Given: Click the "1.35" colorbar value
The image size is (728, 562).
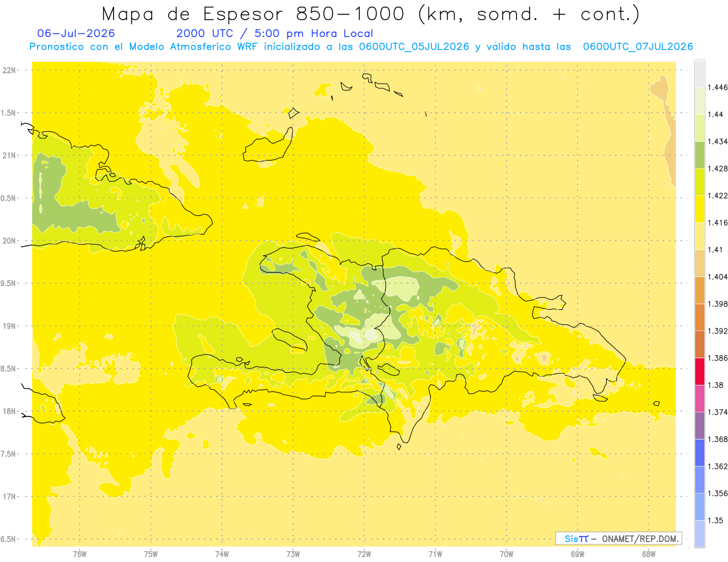Looking at the screenshot, I should 716,520.
